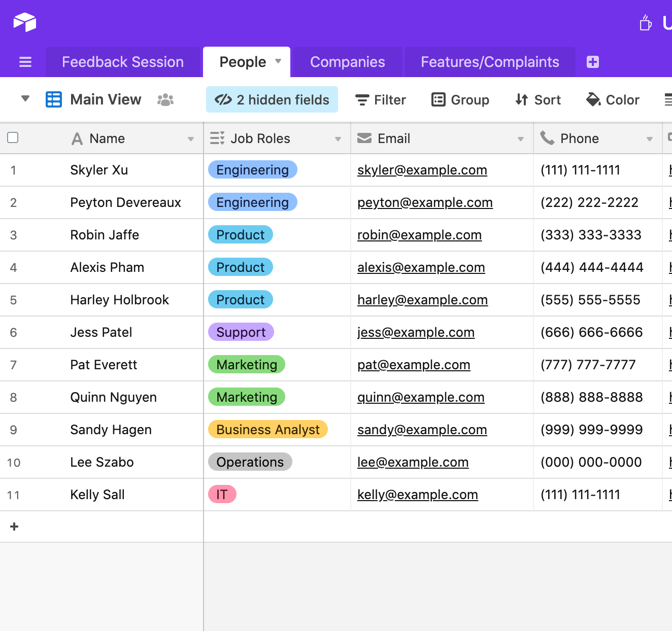Open the Job Roles column dropdown
672x631 pixels.
click(x=338, y=139)
